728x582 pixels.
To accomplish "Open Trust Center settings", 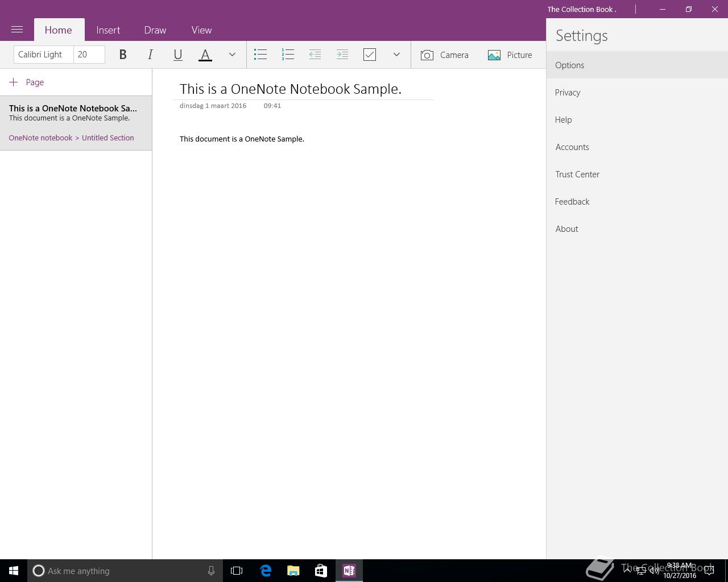I will [x=577, y=174].
